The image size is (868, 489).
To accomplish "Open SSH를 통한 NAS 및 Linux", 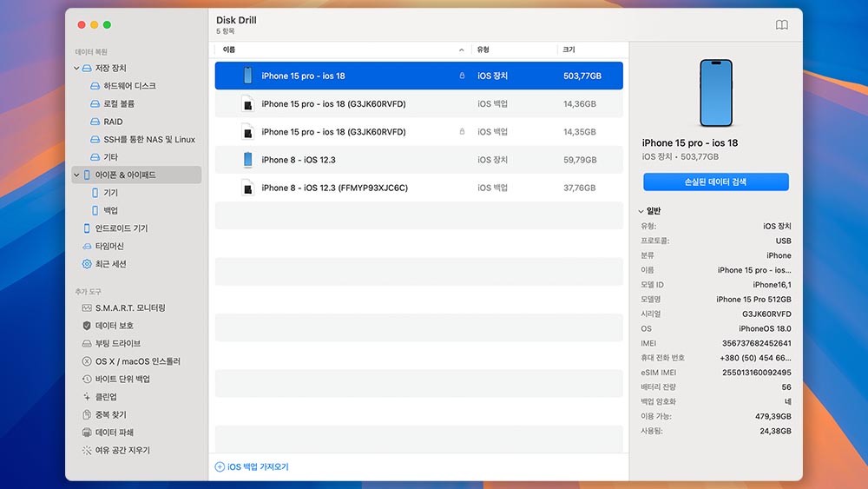I will [148, 140].
